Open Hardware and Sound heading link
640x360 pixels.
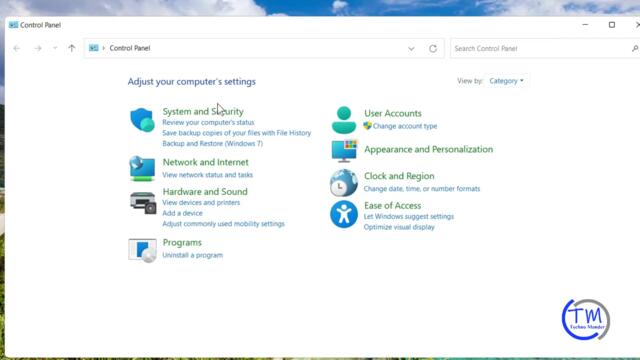tap(205, 191)
